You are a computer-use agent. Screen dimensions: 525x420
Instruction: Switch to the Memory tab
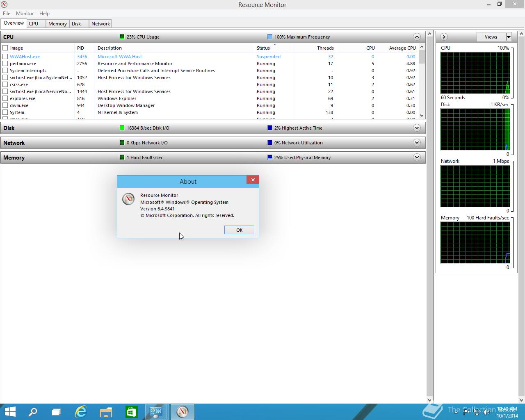(x=57, y=23)
